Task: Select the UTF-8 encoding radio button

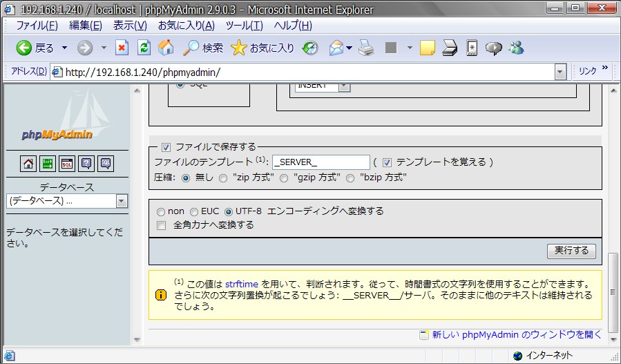Action: (229, 212)
